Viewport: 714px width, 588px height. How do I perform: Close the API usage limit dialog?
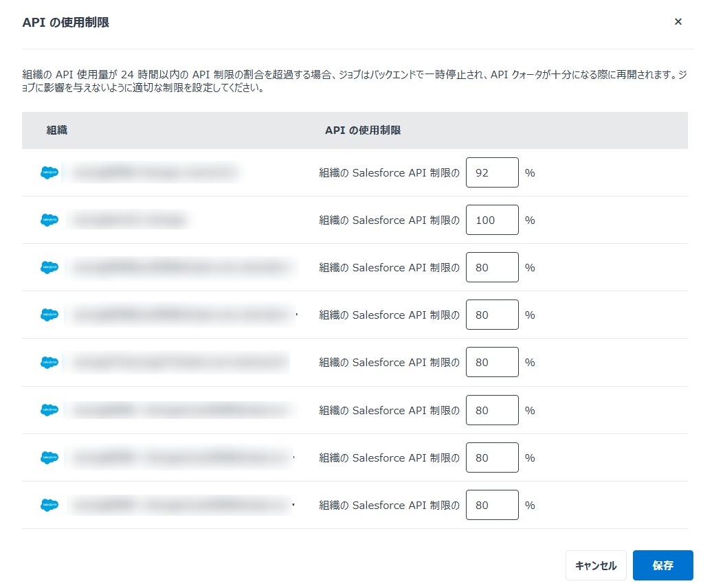pyautogui.click(x=678, y=21)
